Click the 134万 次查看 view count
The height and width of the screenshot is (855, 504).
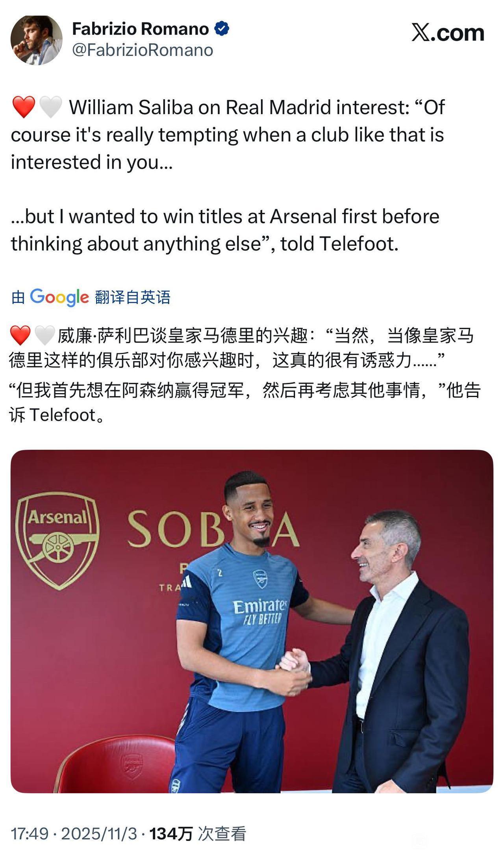pos(198,834)
